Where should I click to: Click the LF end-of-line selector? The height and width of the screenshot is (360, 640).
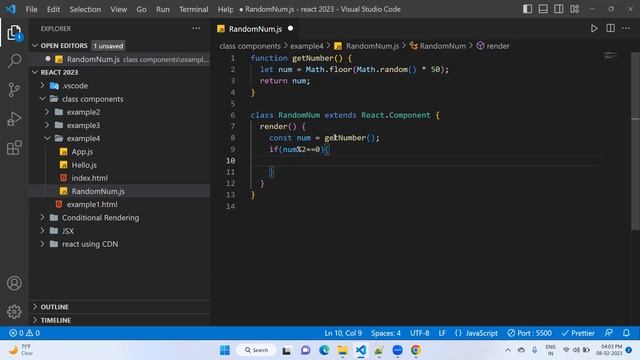[442, 333]
